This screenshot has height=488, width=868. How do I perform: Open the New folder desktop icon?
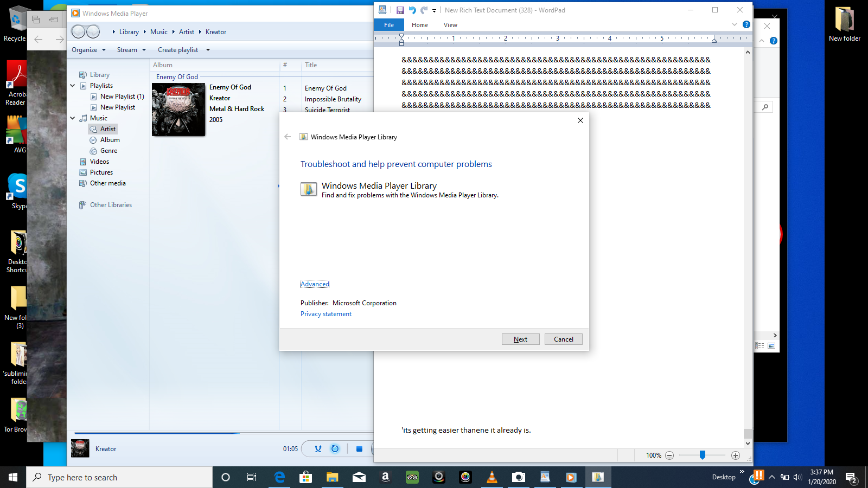[844, 24]
